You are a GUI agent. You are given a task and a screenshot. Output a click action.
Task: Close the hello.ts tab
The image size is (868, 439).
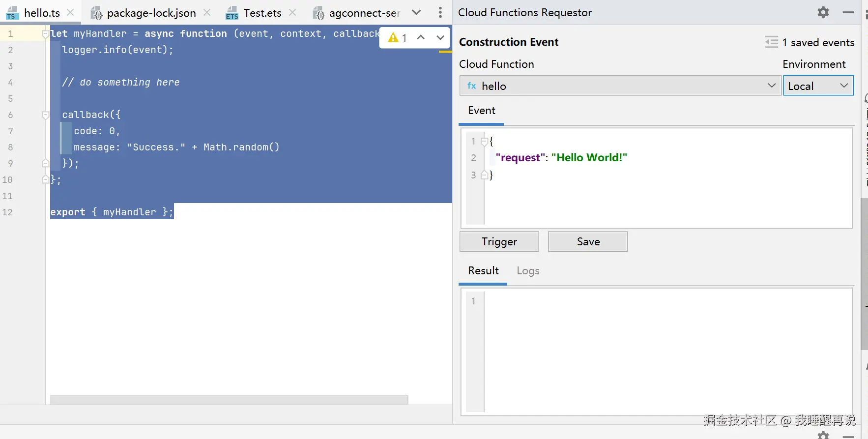pyautogui.click(x=70, y=12)
